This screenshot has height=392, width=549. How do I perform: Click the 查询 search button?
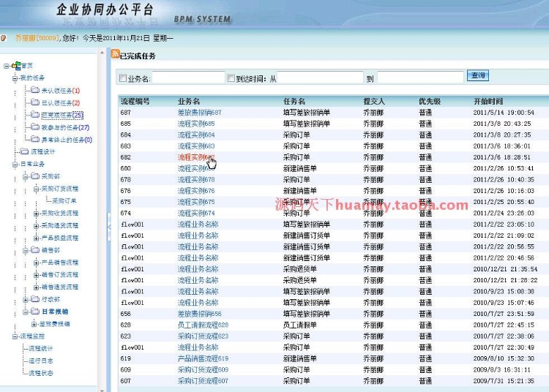477,75
